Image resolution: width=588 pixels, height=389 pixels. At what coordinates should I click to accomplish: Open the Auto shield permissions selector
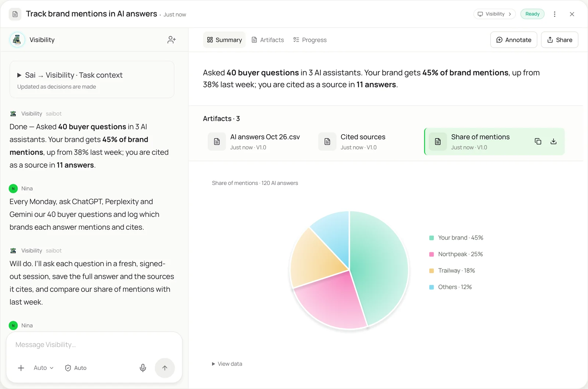pos(76,368)
